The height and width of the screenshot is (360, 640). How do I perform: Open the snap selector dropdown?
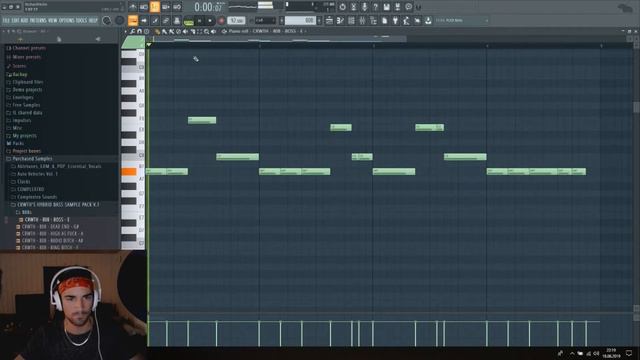(x=264, y=20)
